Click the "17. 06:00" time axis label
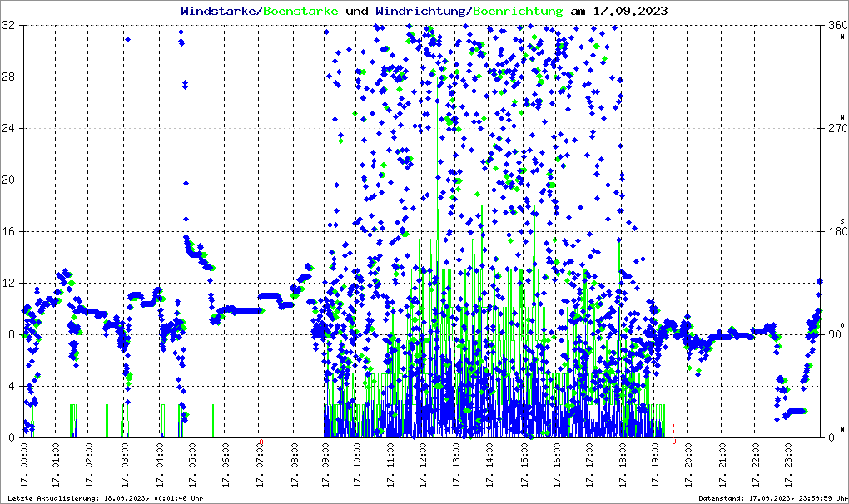 pyautogui.click(x=226, y=465)
